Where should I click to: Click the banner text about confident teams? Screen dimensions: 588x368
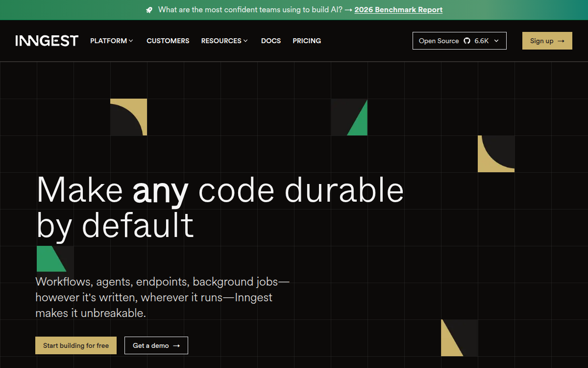coord(250,10)
